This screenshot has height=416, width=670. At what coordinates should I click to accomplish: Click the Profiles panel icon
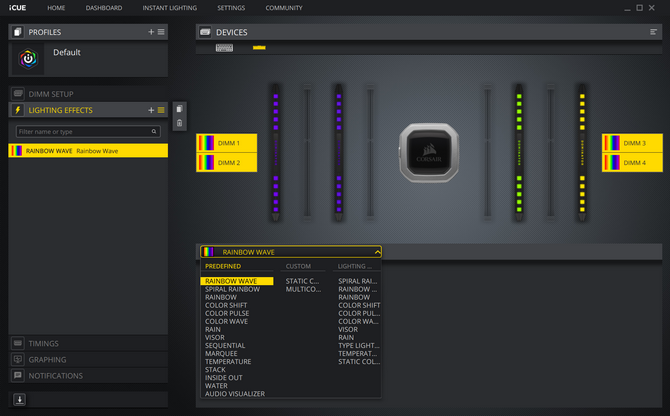click(x=18, y=32)
